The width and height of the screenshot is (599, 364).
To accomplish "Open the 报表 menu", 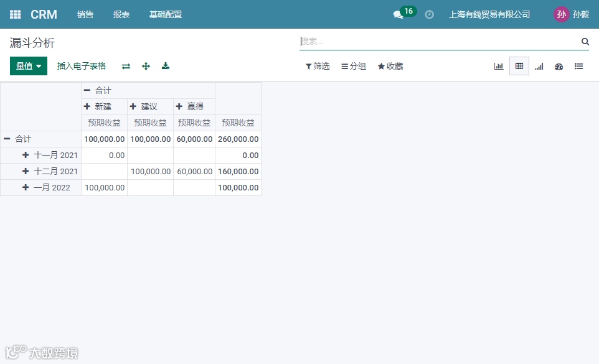I will 121,14.
